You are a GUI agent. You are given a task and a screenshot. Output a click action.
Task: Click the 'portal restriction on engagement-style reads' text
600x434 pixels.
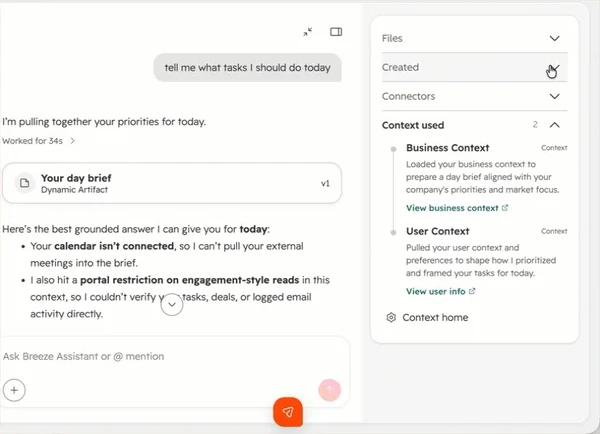point(189,280)
